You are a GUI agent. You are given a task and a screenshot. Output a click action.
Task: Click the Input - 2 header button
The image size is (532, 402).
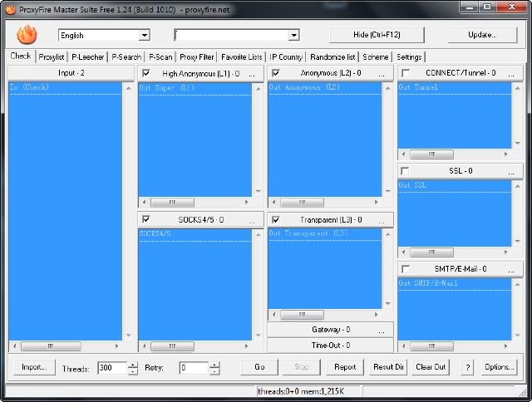71,73
